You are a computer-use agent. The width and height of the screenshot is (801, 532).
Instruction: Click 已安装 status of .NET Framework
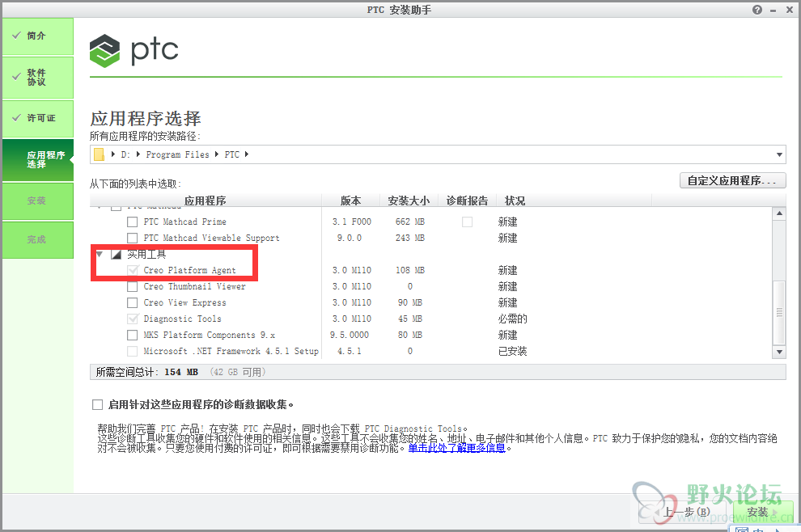(x=512, y=351)
